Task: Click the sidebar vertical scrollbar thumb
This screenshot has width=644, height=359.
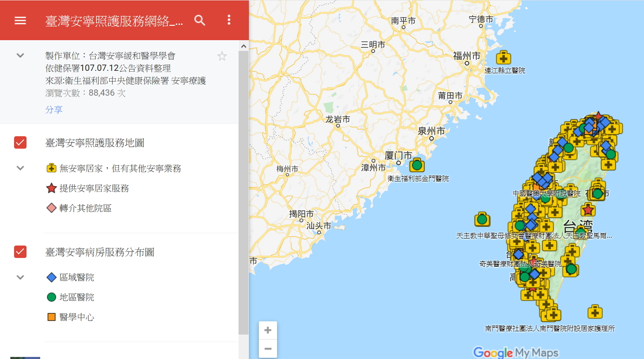Action: [x=244, y=193]
